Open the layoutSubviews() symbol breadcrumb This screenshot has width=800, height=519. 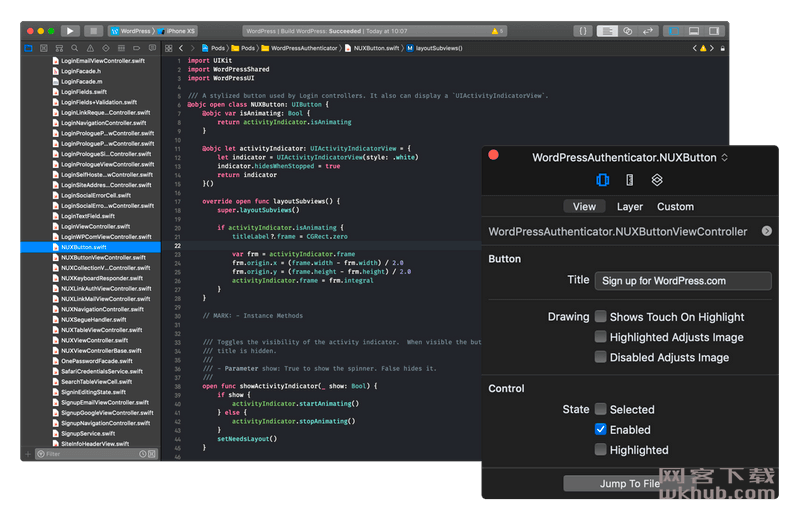[x=435, y=48]
